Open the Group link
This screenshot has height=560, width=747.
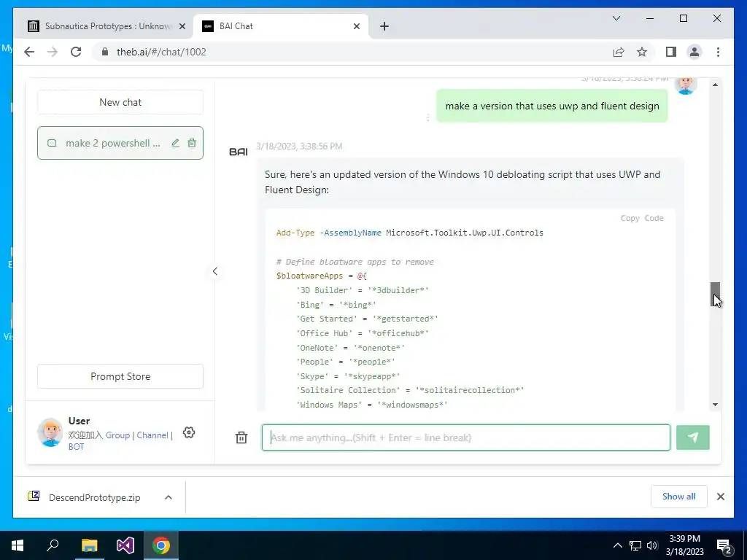117,435
